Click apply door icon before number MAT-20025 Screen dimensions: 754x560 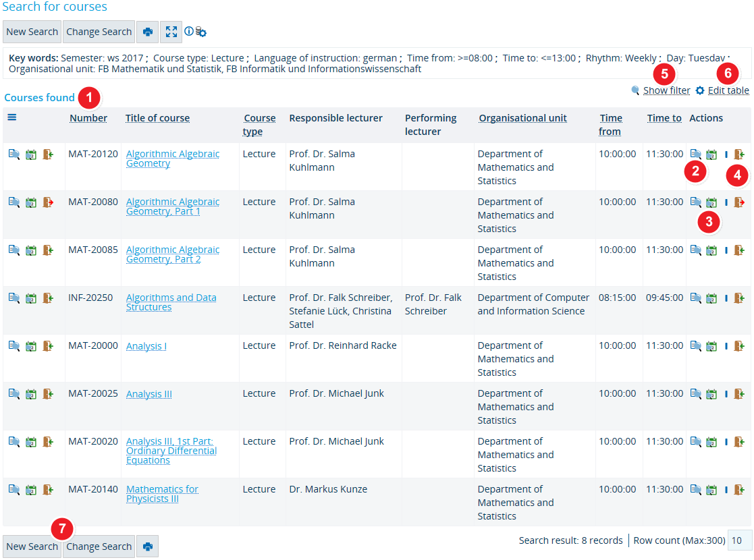(x=48, y=393)
